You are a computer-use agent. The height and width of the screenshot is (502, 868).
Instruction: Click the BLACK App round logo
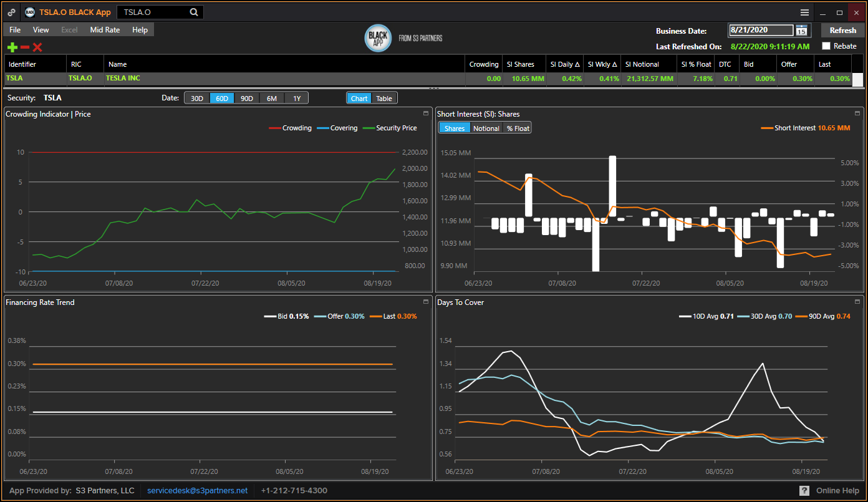tap(378, 38)
